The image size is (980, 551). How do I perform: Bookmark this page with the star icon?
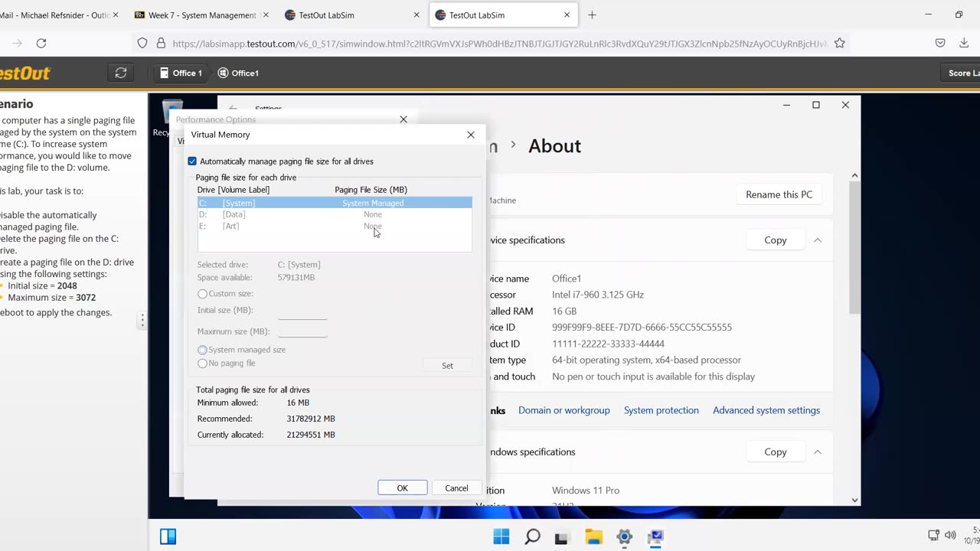point(840,44)
